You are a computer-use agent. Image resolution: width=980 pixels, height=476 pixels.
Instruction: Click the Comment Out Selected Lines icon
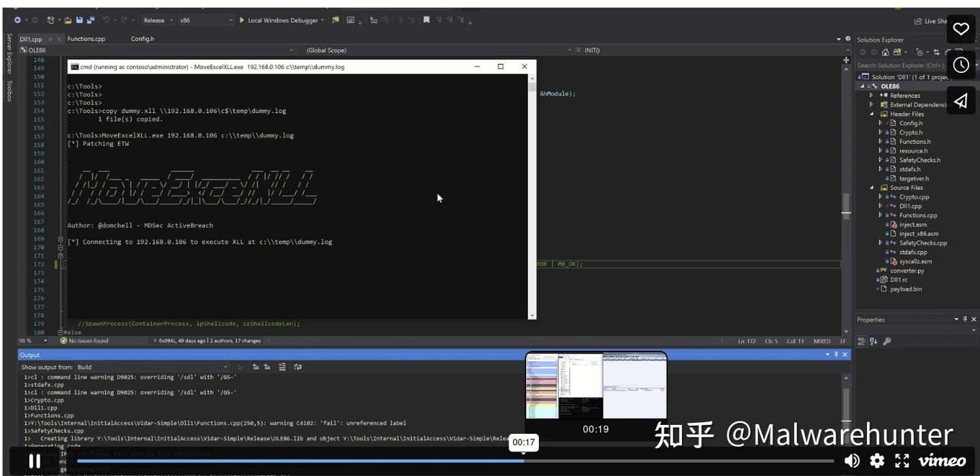[x=401, y=20]
